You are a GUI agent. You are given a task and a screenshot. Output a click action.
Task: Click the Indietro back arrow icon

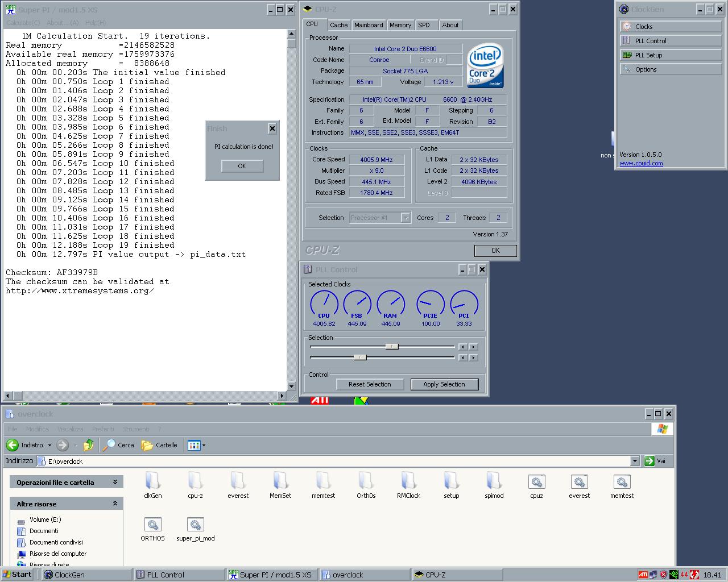13,445
